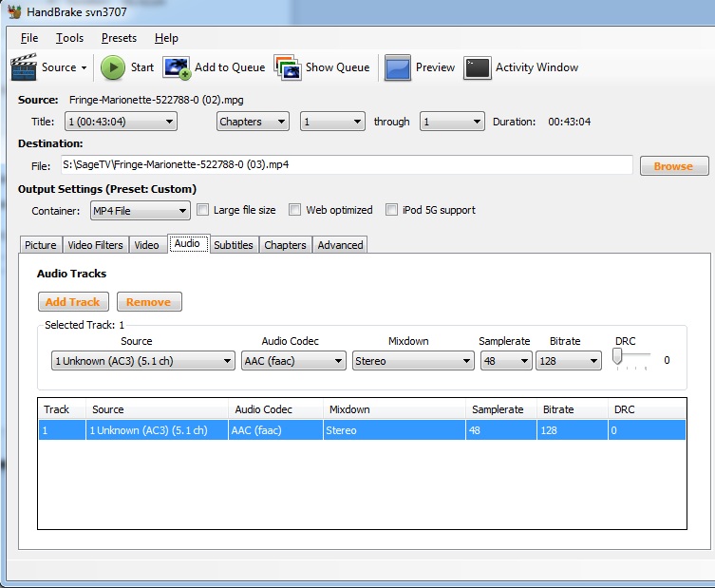Open the Tools menu
The width and height of the screenshot is (715, 588).
69,38
